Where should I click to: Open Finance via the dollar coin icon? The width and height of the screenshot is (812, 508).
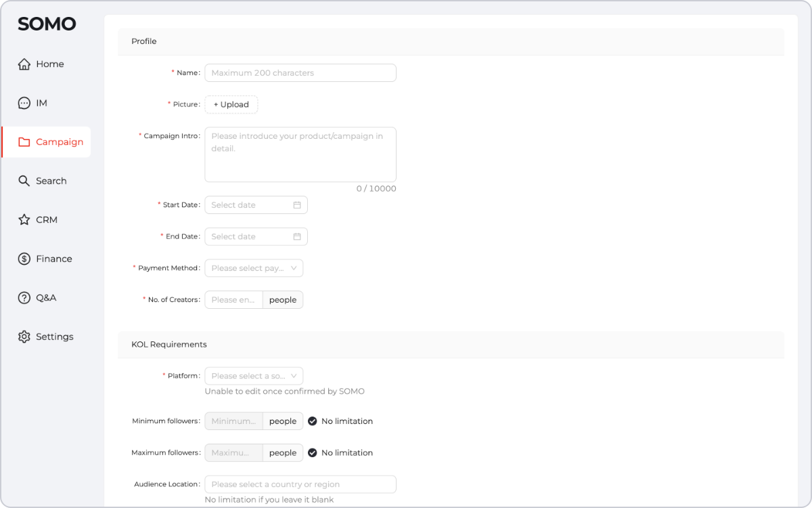(24, 259)
